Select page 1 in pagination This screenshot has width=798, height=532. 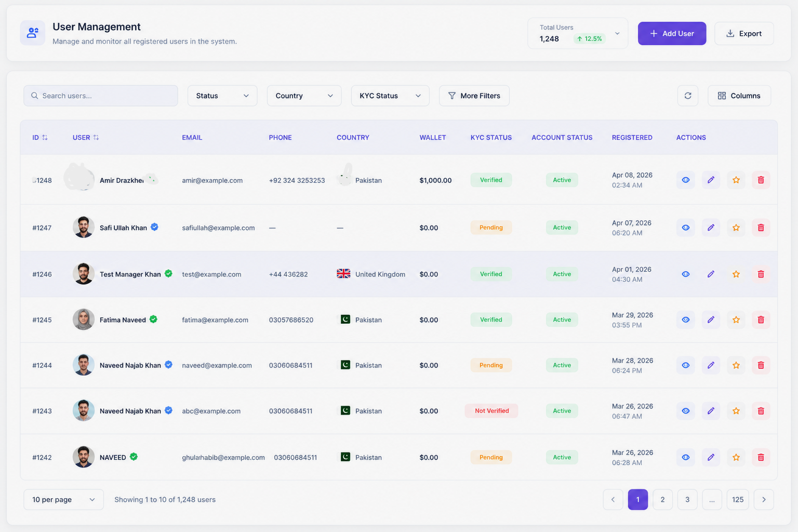[x=638, y=500]
